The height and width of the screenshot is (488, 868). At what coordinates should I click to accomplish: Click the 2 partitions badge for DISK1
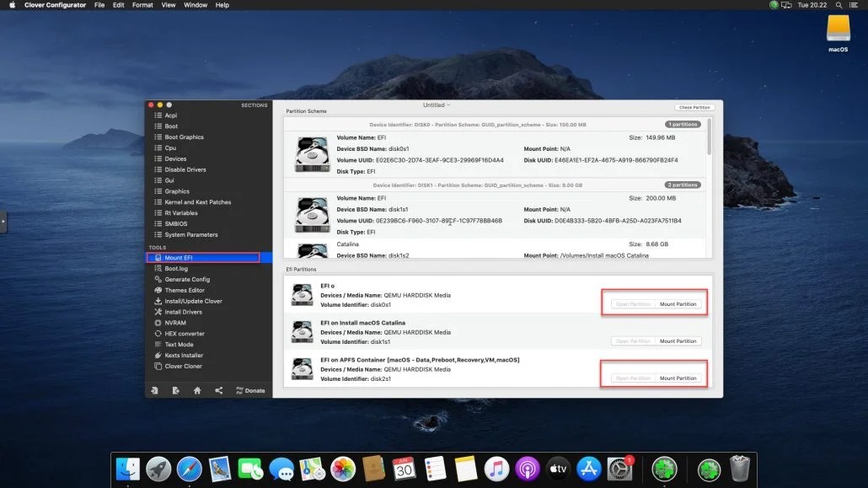click(683, 185)
